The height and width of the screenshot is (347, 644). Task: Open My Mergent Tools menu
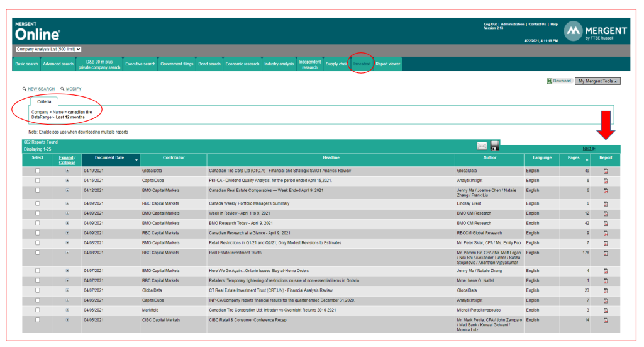[597, 81]
